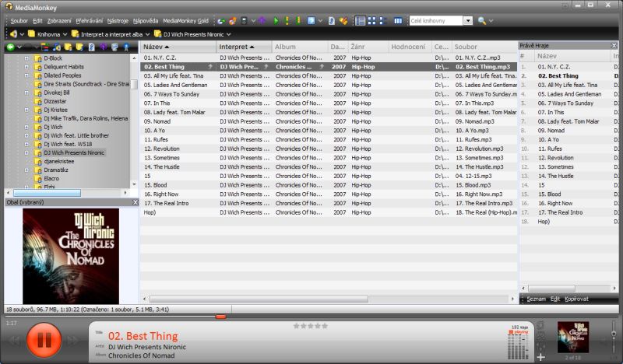Switch to detailed list view icon
The width and height of the screenshot is (623, 364).
pyautogui.click(x=361, y=21)
